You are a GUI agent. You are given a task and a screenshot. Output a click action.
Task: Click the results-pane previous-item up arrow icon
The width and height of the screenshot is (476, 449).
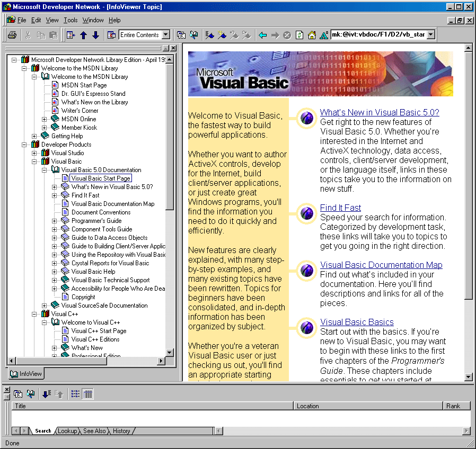click(59, 394)
